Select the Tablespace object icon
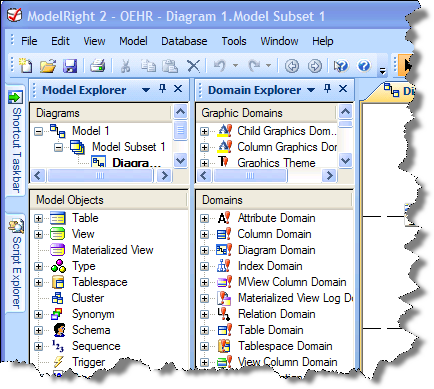434x389 pixels. tap(58, 282)
